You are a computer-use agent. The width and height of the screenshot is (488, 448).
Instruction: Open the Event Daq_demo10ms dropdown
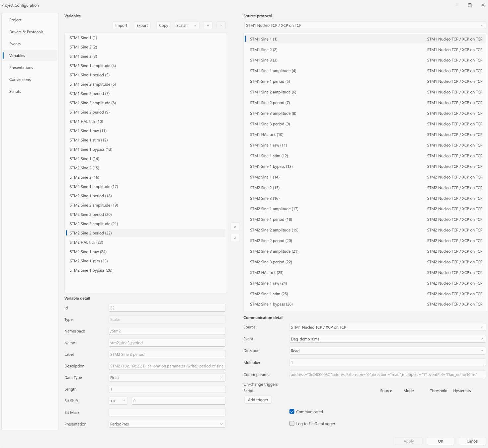387,339
